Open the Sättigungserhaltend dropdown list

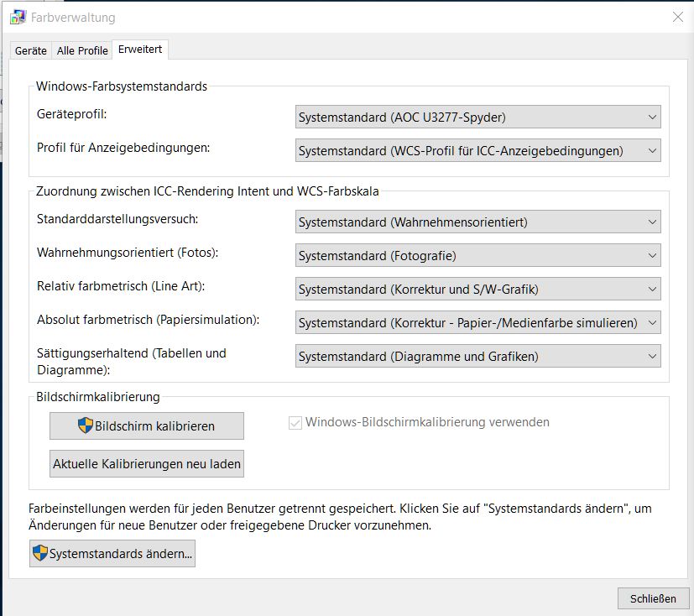[x=477, y=357]
